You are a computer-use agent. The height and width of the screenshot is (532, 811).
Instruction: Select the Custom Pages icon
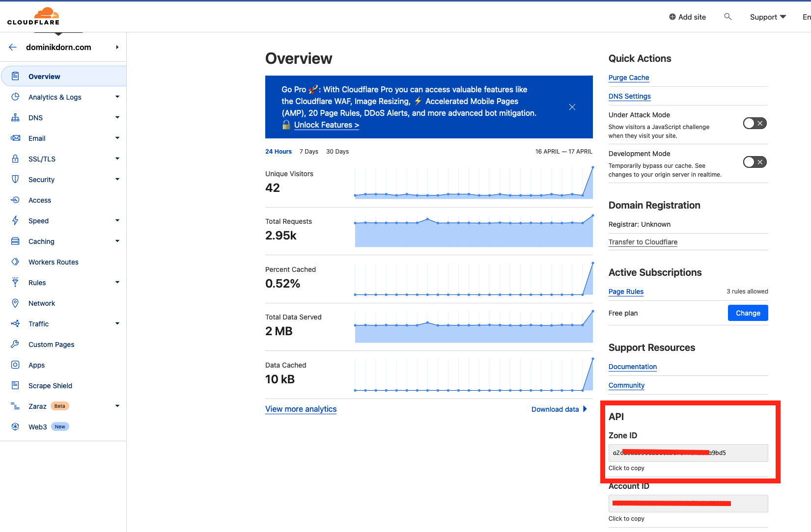click(15, 344)
